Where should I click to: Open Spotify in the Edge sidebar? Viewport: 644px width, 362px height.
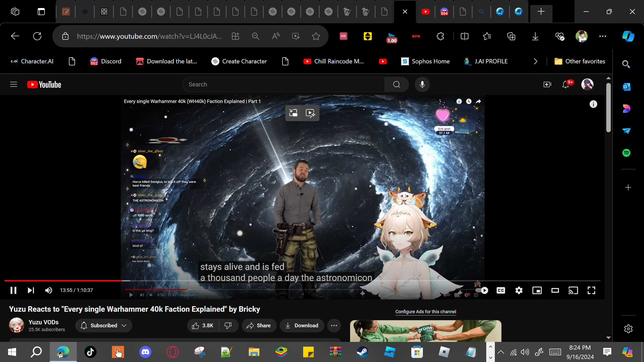click(626, 153)
